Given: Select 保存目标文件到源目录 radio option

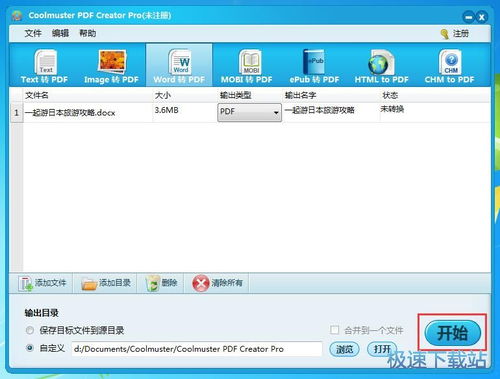Looking at the screenshot, I should click(30, 330).
